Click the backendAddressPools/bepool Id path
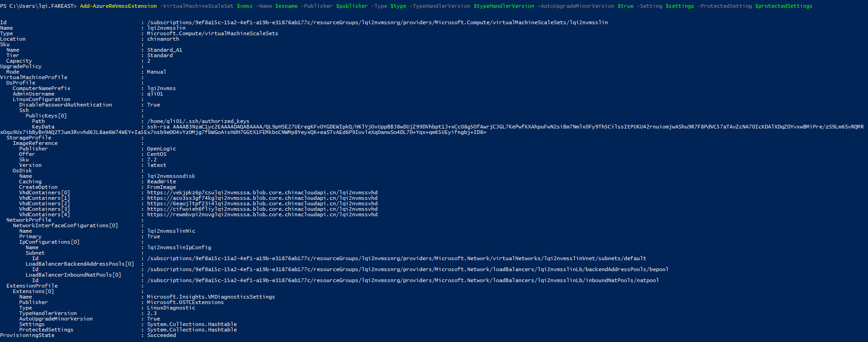 407,269
